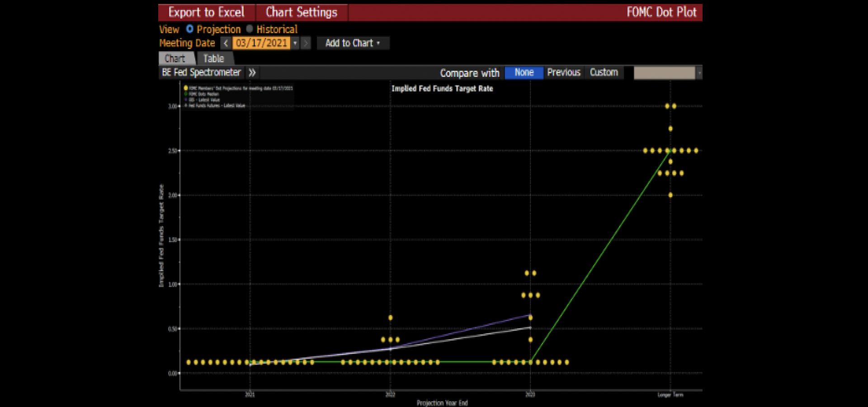Click the FOMC Dots Median legend entry

tap(201, 94)
